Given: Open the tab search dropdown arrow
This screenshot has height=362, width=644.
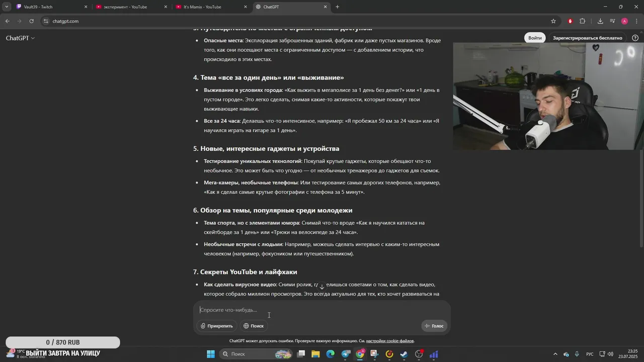Looking at the screenshot, I should (x=7, y=7).
